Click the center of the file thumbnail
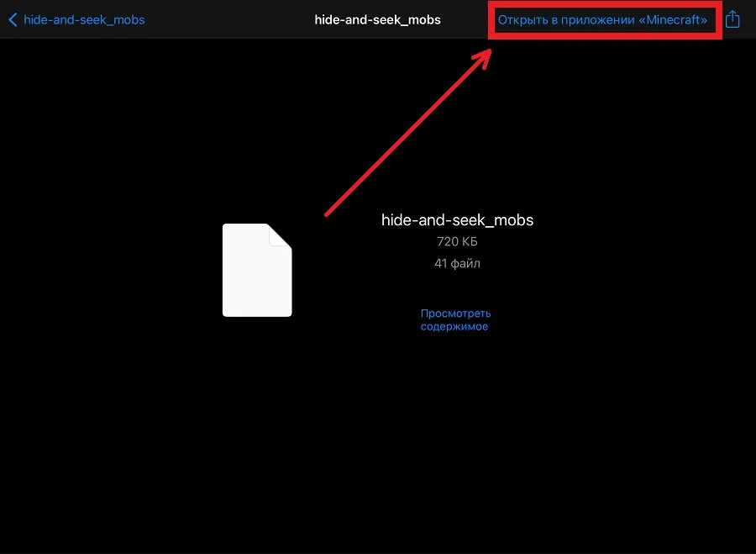The height and width of the screenshot is (554, 756). [257, 271]
